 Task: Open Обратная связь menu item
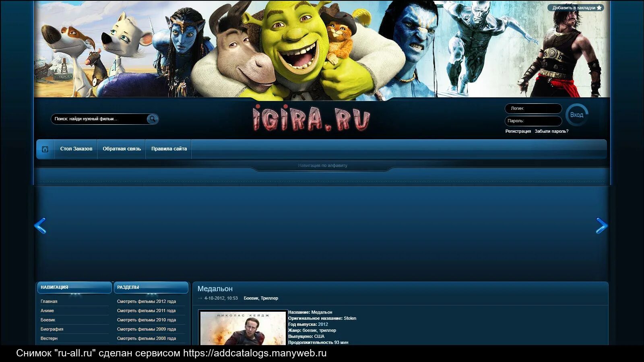[x=122, y=149]
